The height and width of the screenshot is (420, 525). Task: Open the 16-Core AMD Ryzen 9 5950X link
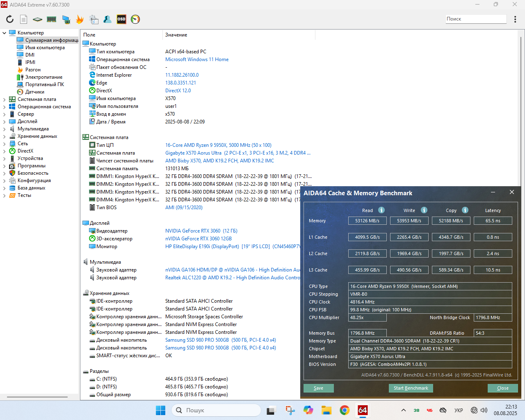coord(218,145)
